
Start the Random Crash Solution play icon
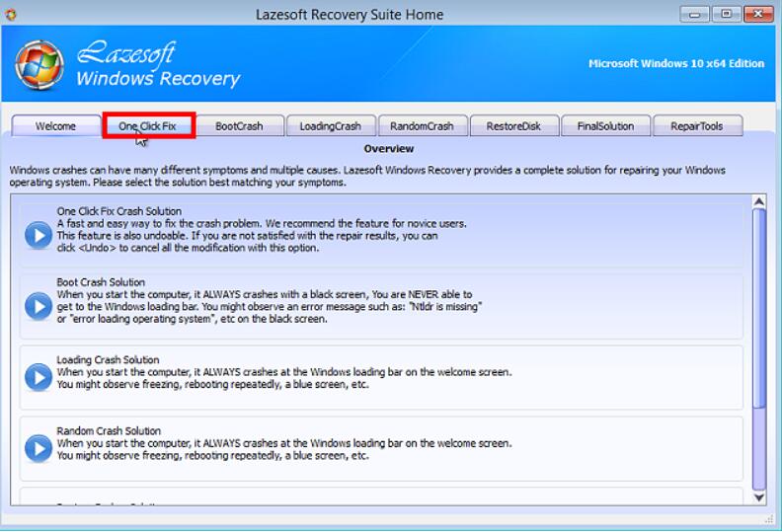click(39, 448)
